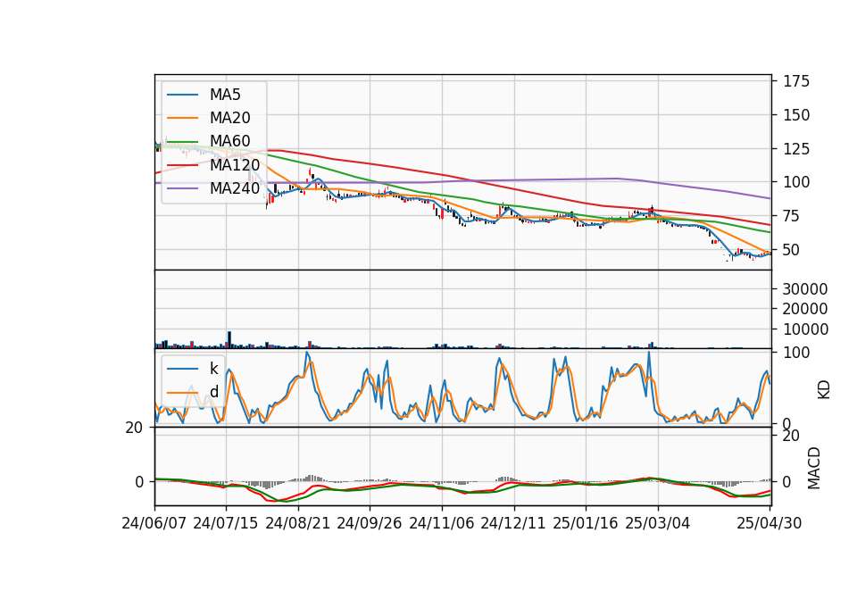The image size is (857, 616).
Task: Click the 24/11/06 date tick label
Action: tap(442, 523)
